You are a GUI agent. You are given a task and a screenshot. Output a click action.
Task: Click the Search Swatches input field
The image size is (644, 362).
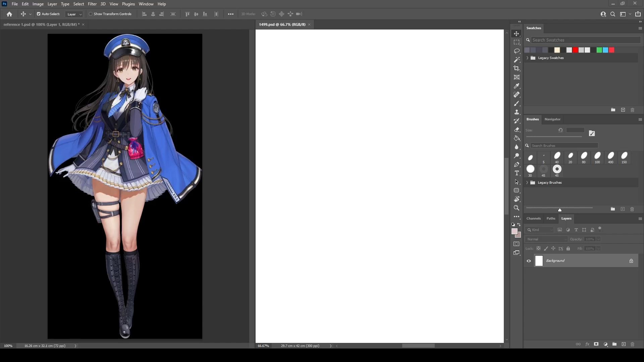click(x=586, y=40)
